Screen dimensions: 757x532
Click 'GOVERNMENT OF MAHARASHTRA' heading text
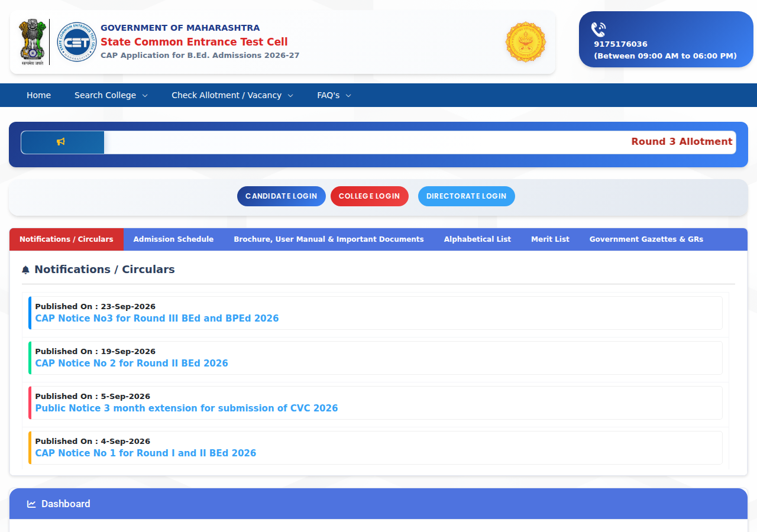(x=180, y=28)
